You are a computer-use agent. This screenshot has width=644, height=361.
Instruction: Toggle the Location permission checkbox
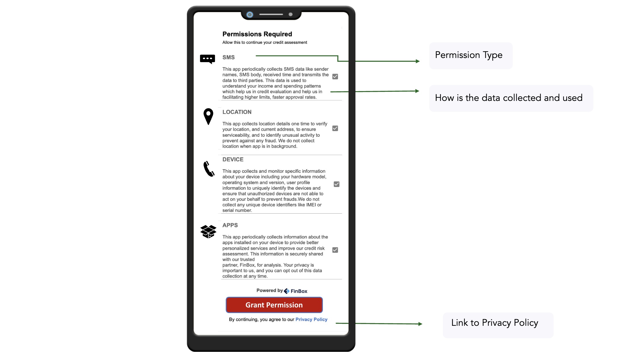point(335,128)
